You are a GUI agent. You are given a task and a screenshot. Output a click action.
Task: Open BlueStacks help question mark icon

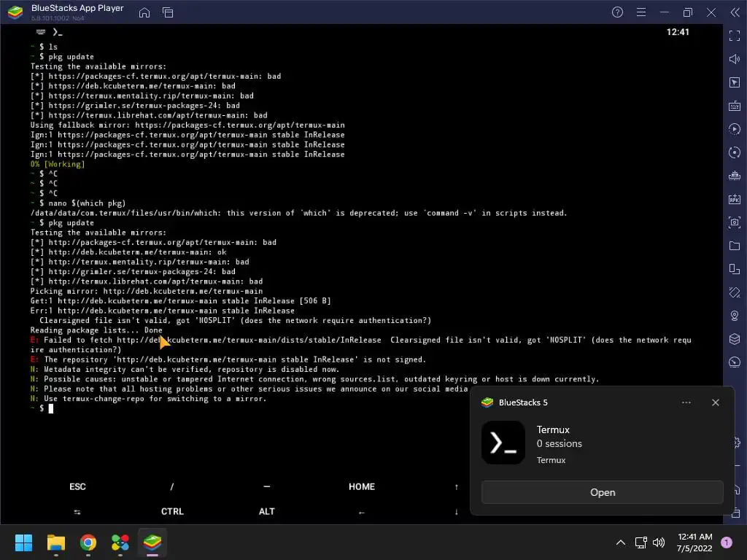coord(617,12)
